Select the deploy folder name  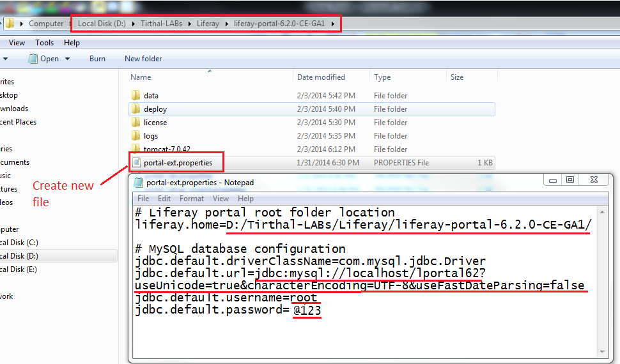click(x=155, y=109)
